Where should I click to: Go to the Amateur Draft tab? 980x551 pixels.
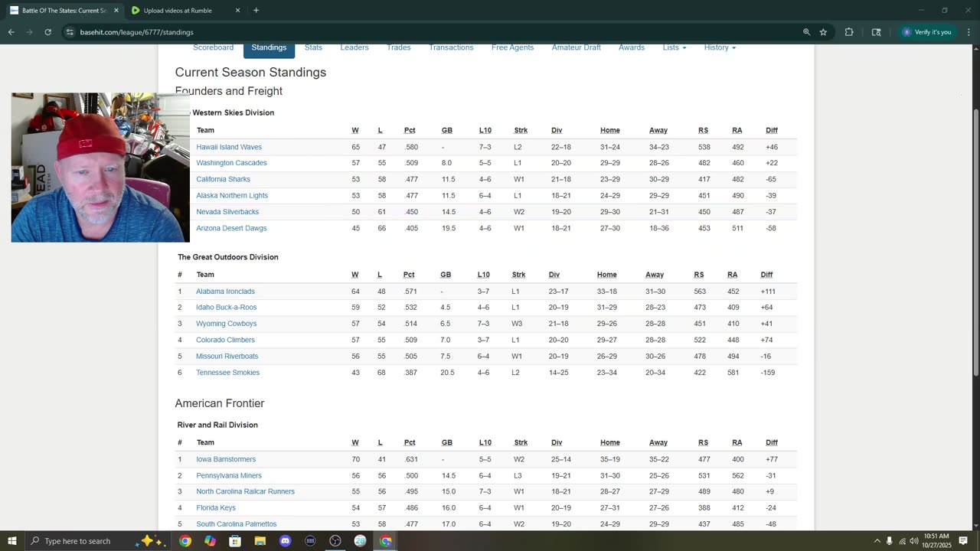point(577,47)
